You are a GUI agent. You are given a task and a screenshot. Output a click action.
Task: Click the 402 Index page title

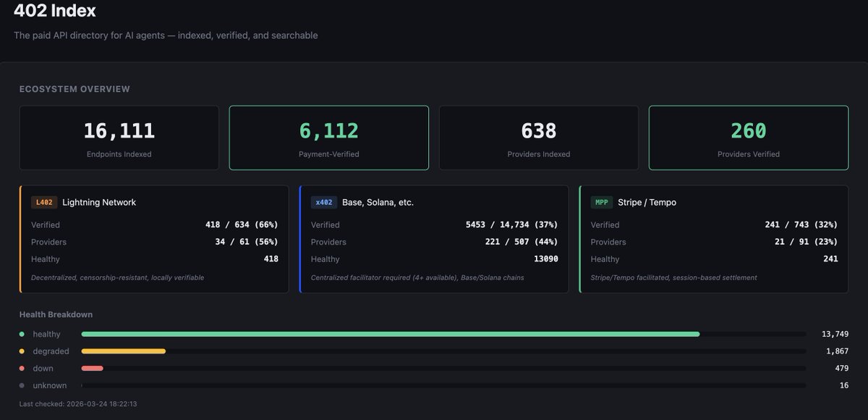click(55, 11)
